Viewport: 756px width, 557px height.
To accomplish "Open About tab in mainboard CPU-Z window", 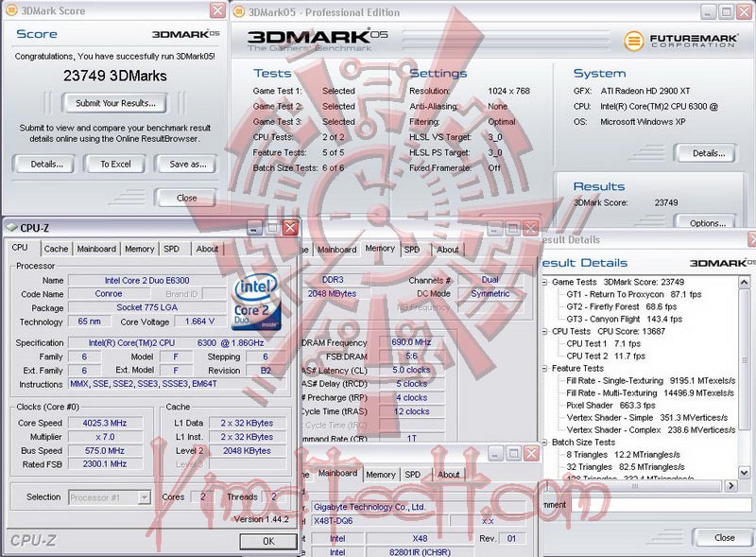I will click(x=448, y=475).
